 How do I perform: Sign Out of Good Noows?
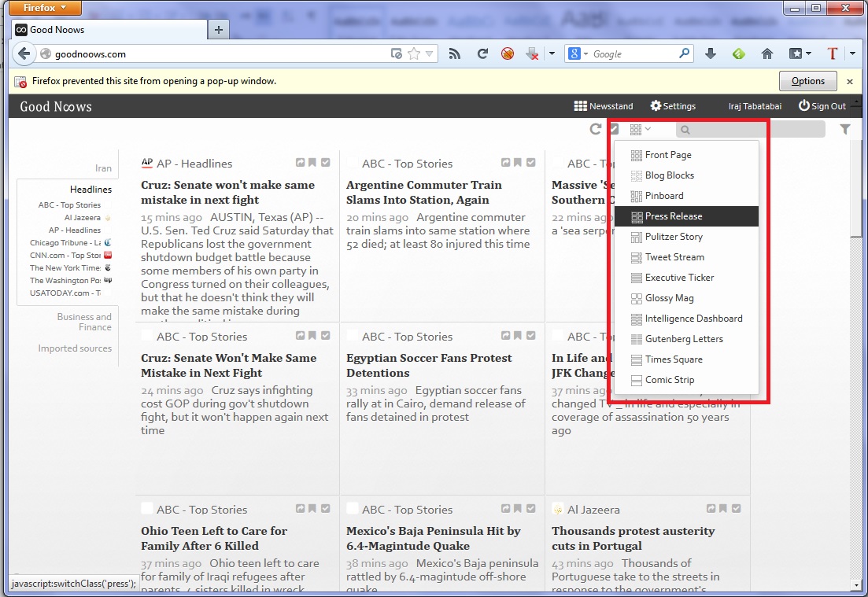point(822,106)
